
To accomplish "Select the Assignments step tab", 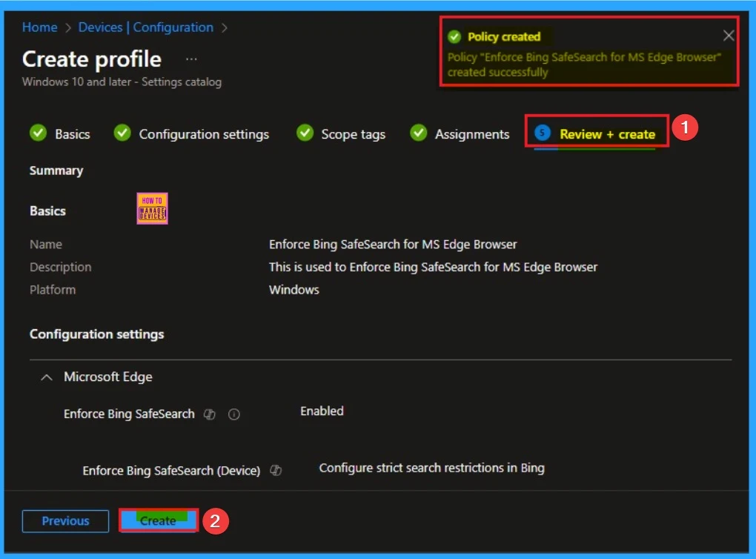I will click(472, 134).
